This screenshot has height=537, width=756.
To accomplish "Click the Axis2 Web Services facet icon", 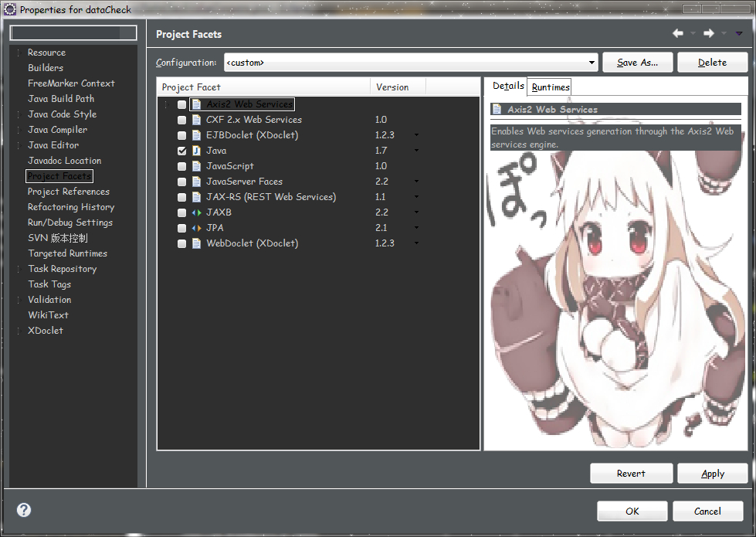I will tap(196, 104).
